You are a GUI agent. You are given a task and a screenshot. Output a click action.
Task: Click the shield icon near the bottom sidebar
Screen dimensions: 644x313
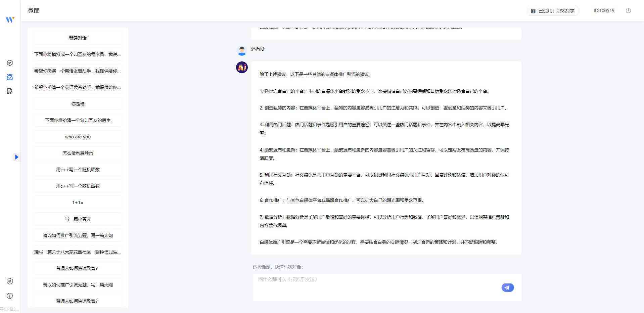pos(10,281)
